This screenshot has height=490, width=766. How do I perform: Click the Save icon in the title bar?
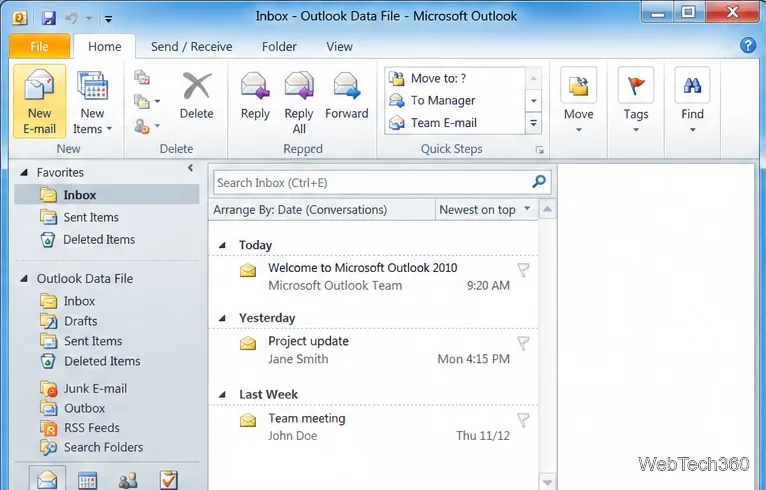coord(48,18)
